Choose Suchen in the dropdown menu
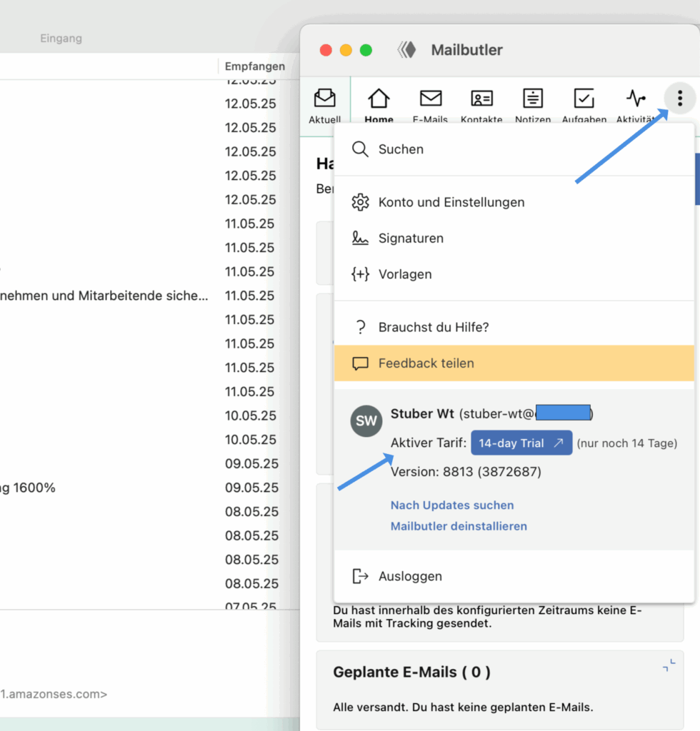Viewport: 700px width, 731px height. pyautogui.click(x=514, y=149)
